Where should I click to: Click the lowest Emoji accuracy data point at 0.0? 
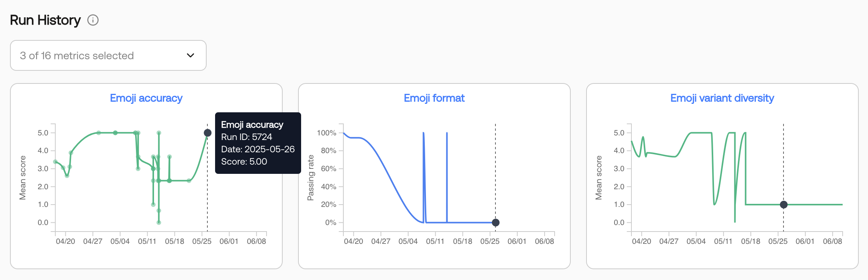coord(159,222)
